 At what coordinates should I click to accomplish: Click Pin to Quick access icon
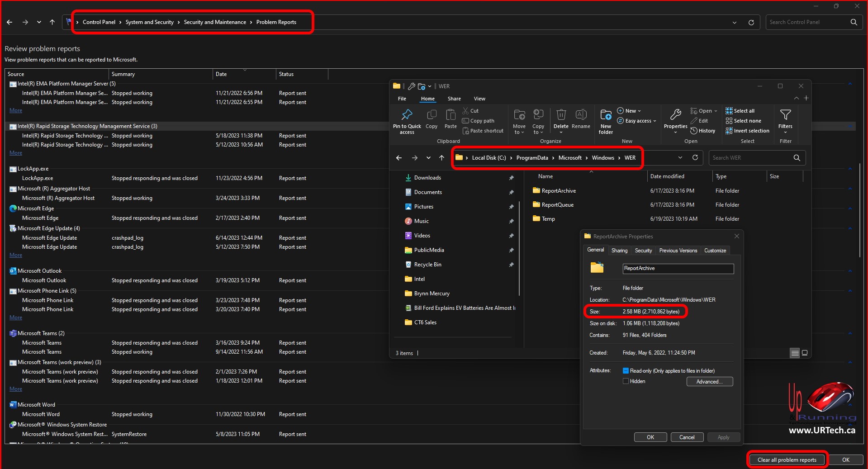click(407, 115)
